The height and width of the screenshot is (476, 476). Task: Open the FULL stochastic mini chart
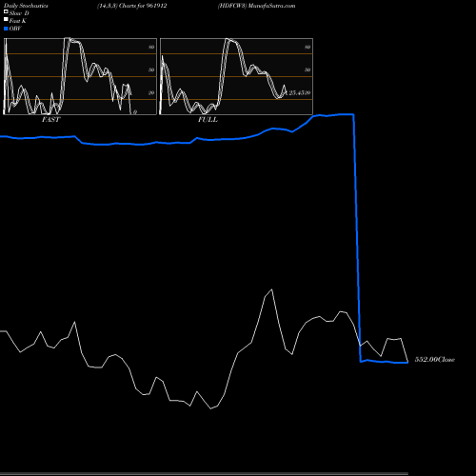coord(236,76)
